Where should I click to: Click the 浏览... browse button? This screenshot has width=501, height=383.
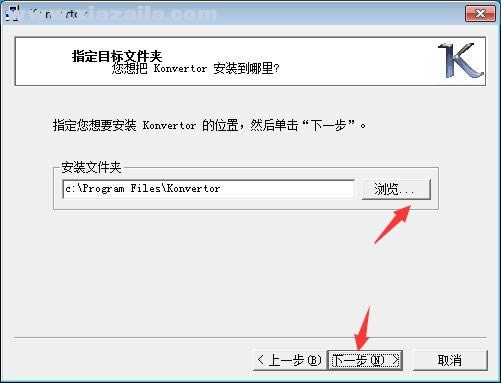pos(396,189)
